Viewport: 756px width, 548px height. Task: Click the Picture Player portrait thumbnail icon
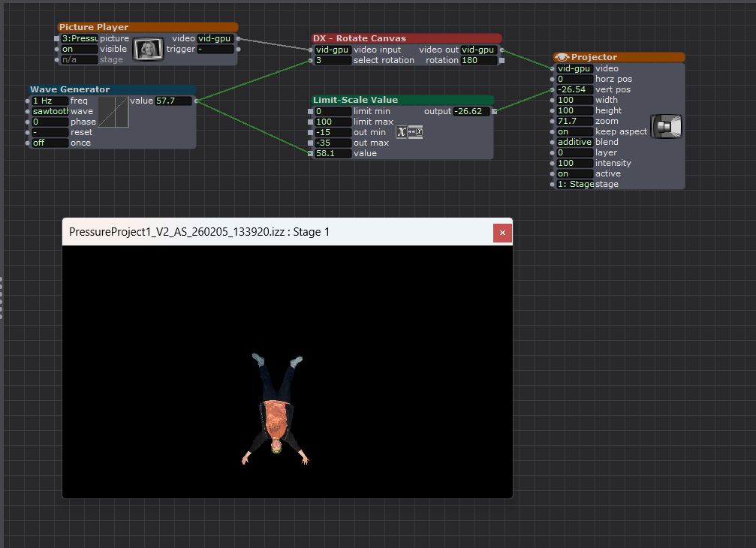(x=148, y=49)
